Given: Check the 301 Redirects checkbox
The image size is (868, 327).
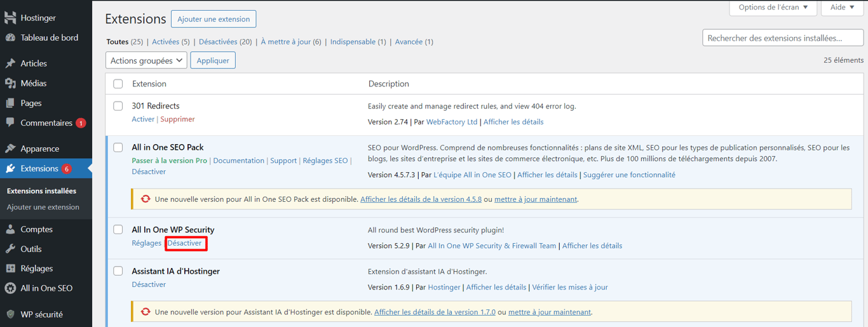Looking at the screenshot, I should click(x=118, y=106).
